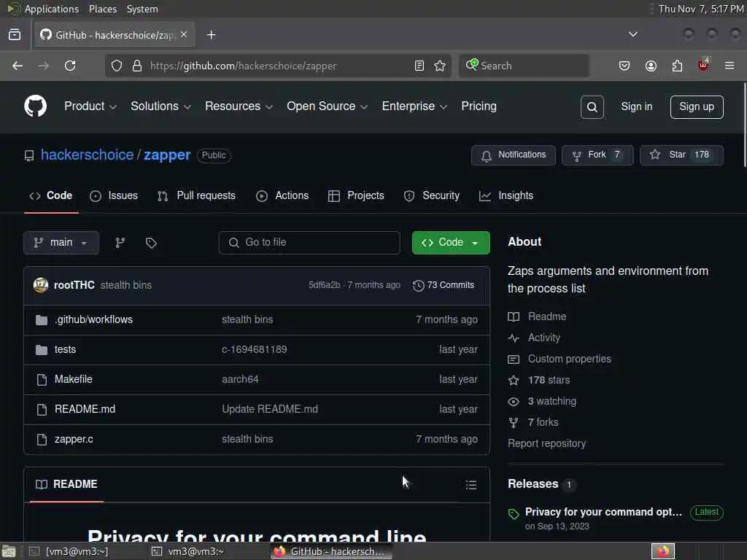Open the Security tab
The height and width of the screenshot is (560, 747).
pos(432,195)
